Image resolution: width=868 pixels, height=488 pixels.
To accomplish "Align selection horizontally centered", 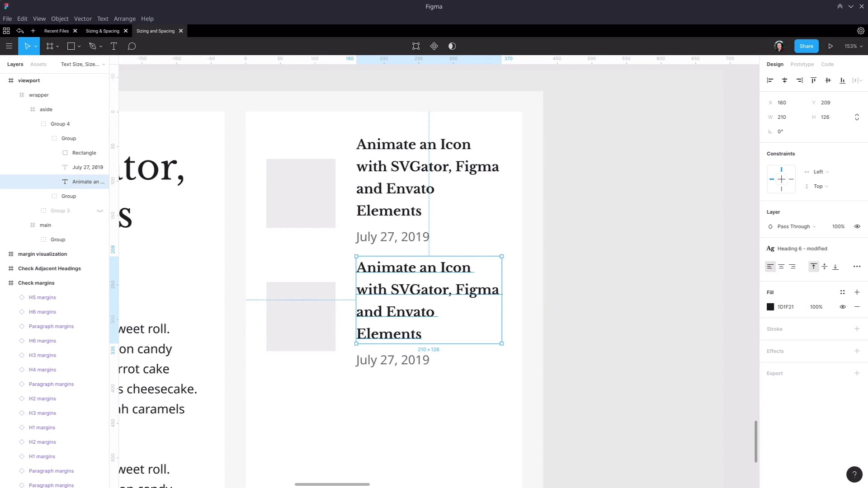I will pyautogui.click(x=784, y=80).
